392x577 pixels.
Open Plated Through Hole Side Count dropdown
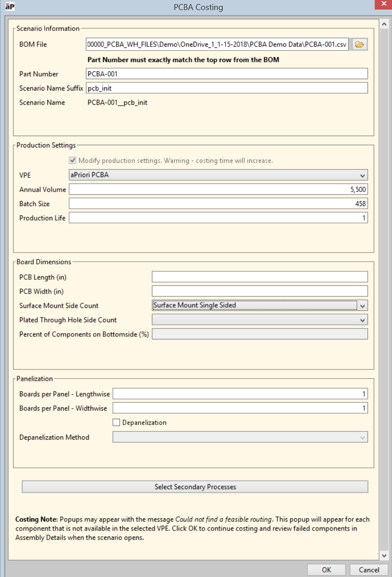click(362, 320)
